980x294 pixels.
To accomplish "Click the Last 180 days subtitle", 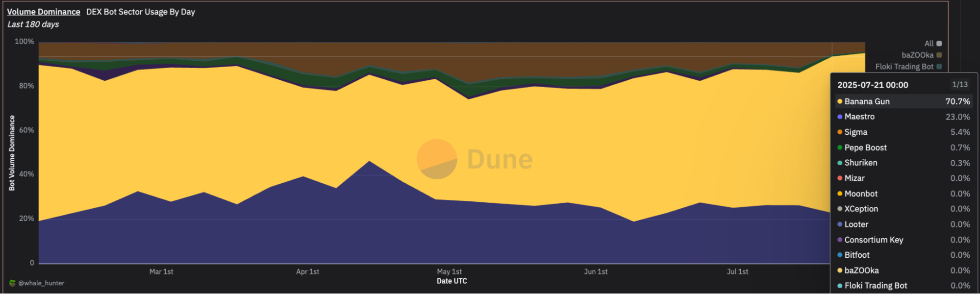I will coord(33,24).
